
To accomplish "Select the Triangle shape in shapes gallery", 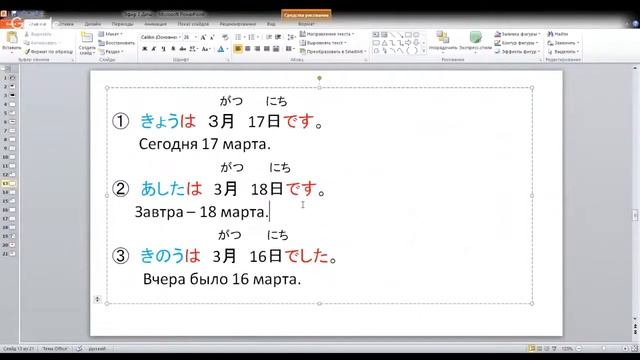I will click(x=384, y=43).
